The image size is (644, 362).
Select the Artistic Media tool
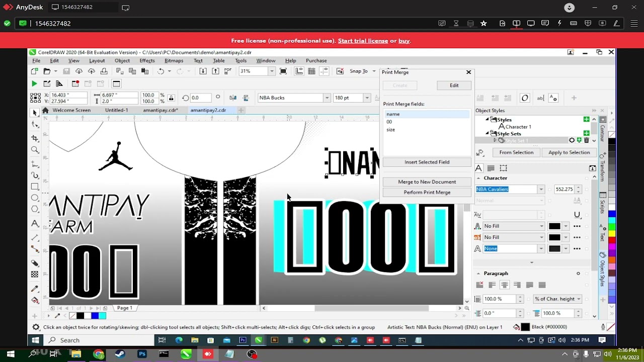coord(35,175)
